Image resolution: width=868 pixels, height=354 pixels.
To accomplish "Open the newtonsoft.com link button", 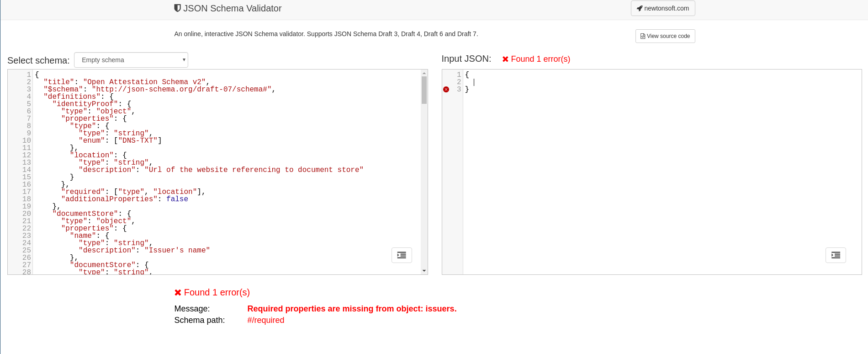I will tap(663, 8).
